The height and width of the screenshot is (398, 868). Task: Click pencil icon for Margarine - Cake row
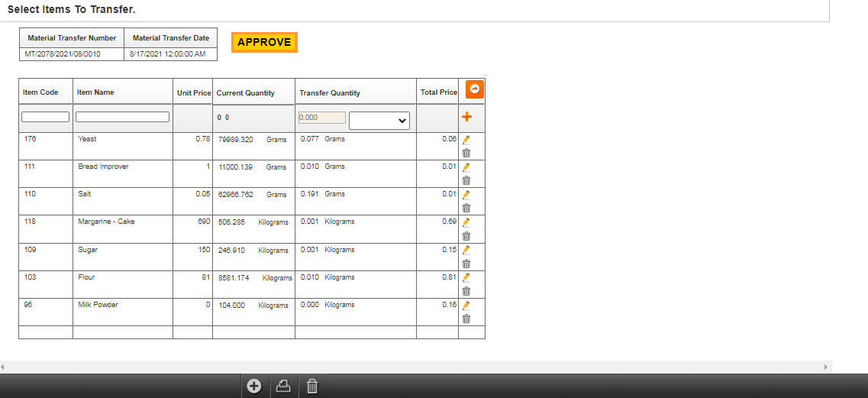point(466,222)
